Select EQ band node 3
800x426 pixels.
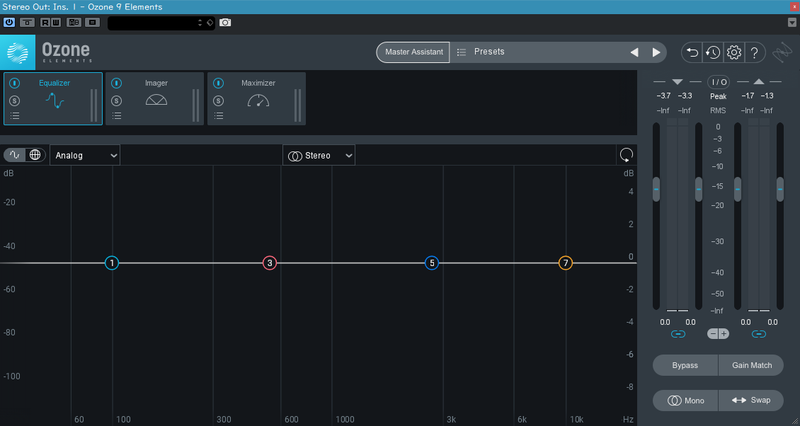point(269,263)
